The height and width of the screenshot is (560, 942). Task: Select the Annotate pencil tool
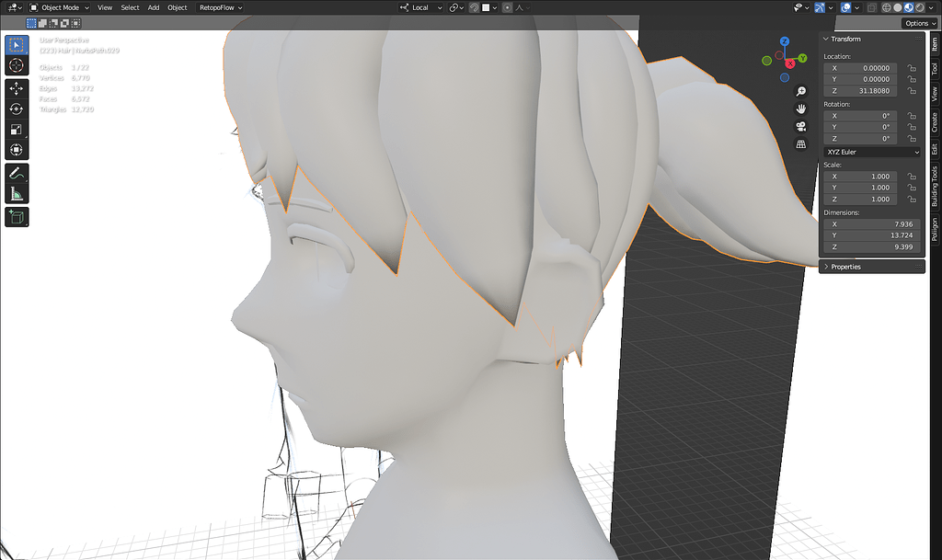pos(17,174)
